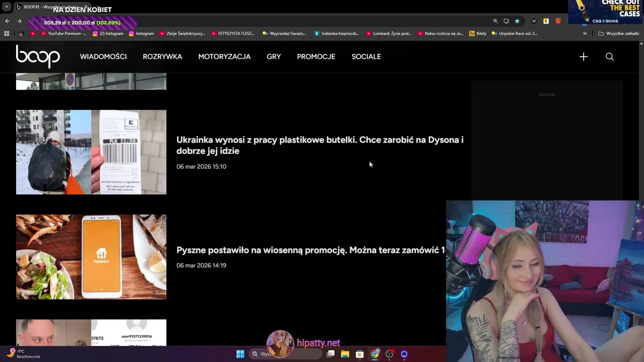
Task: Open the site search magnifier icon
Action: click(609, 57)
